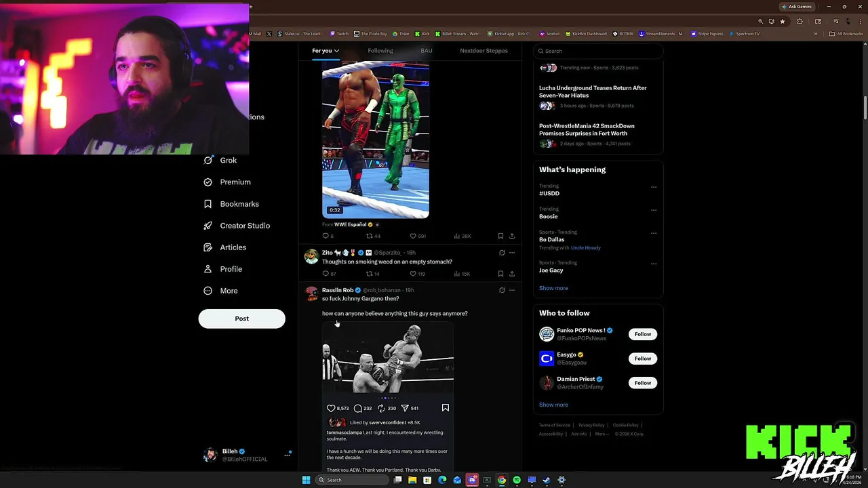868x488 pixels.
Task: Bookmark the WWE Español video post
Action: tap(500, 236)
